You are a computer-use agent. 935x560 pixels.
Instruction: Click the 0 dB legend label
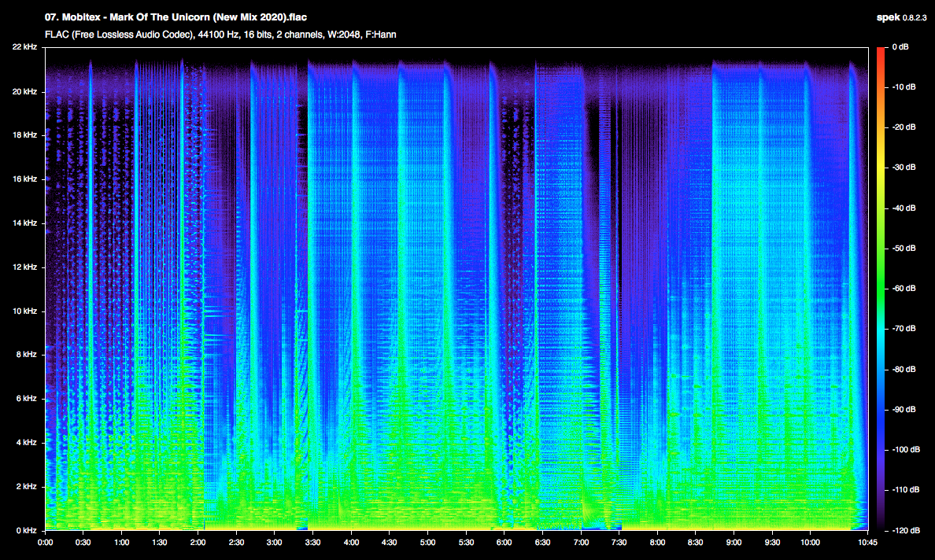[900, 46]
